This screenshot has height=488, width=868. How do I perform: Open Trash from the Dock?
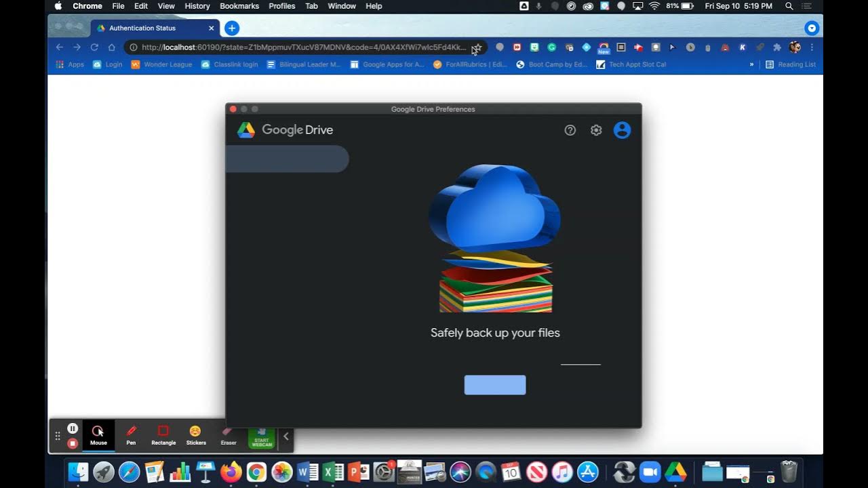tap(789, 472)
